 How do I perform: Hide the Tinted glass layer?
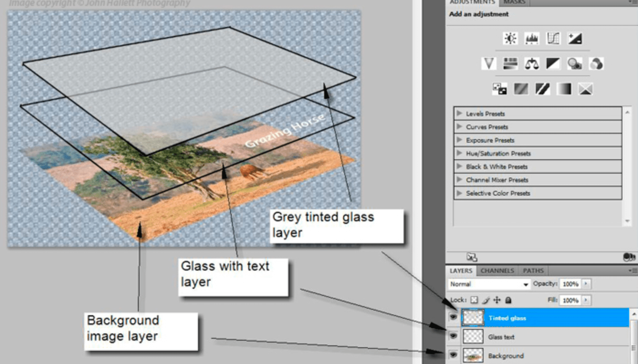(453, 317)
